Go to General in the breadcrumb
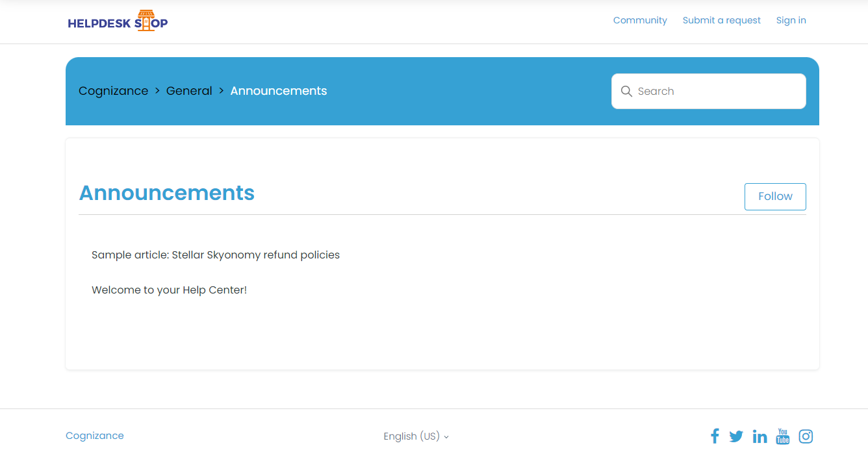Image resolution: width=868 pixels, height=463 pixels. [189, 91]
